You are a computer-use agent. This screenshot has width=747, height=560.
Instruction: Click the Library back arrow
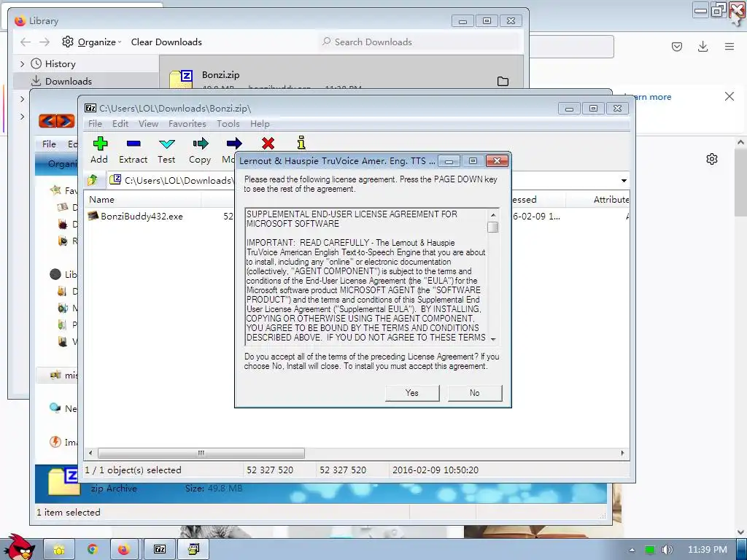[26, 42]
